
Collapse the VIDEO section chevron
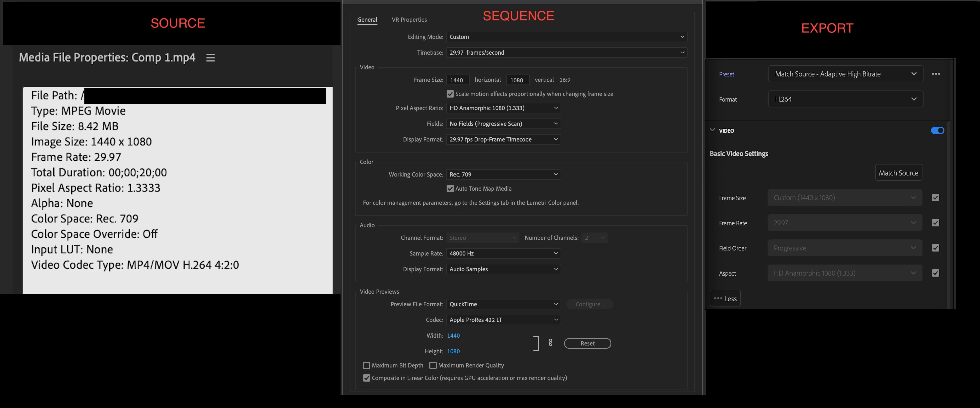point(712,130)
